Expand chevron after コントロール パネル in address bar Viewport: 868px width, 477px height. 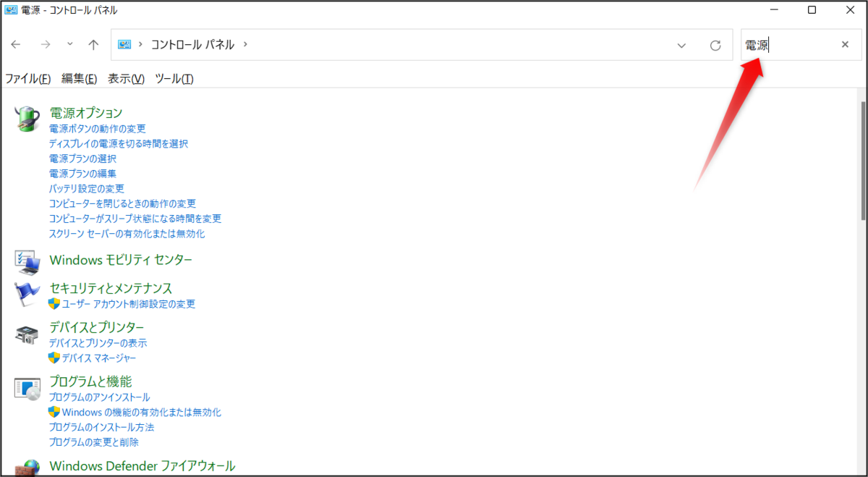[245, 44]
